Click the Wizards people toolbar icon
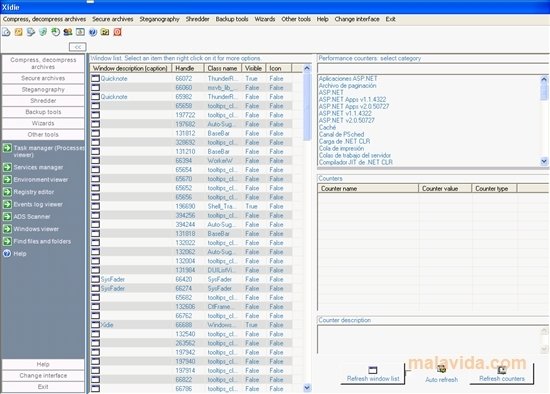 [68, 32]
